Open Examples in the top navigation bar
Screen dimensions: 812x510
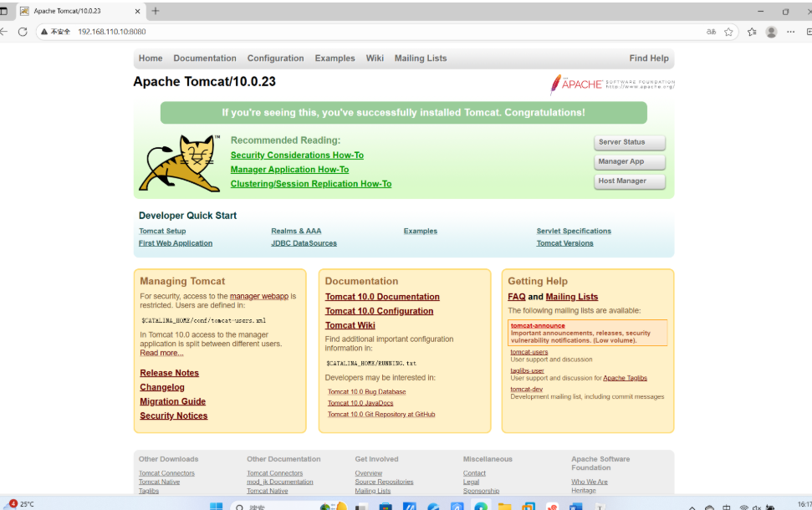[335, 59]
